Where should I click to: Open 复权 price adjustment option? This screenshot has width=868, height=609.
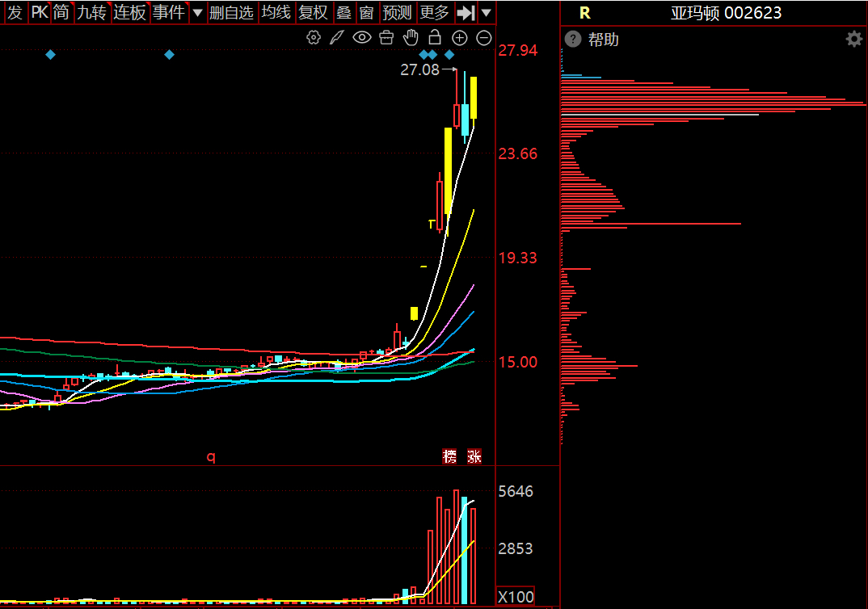(314, 12)
